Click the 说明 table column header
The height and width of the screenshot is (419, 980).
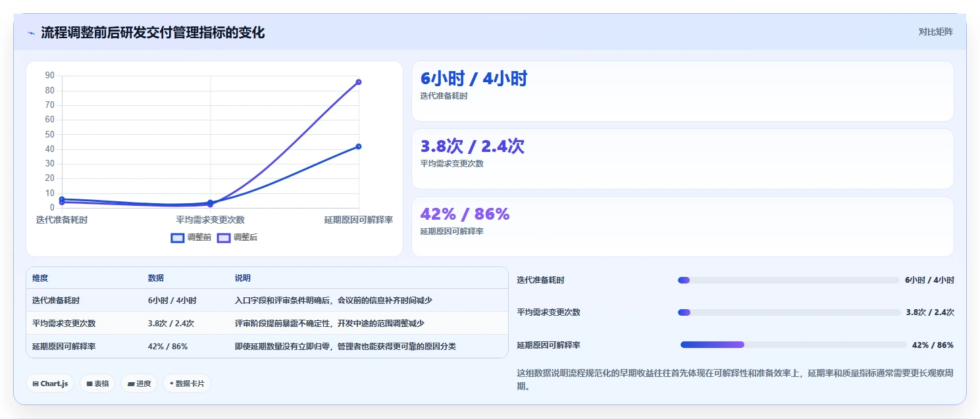coord(243,278)
